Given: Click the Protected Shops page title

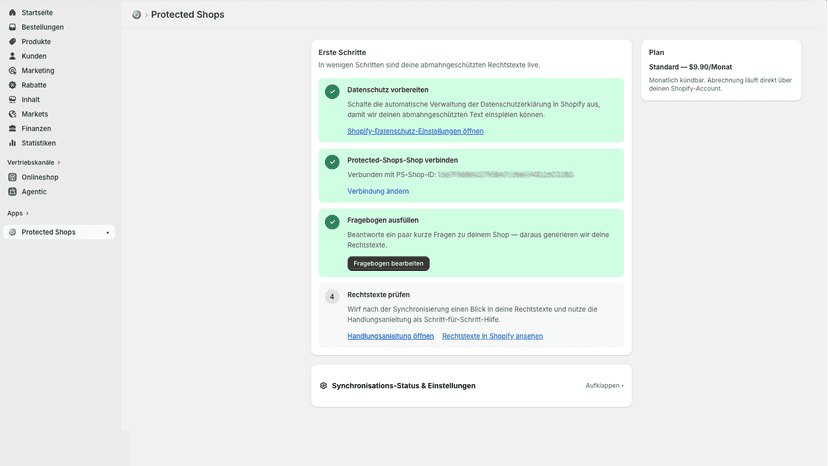Looking at the screenshot, I should pos(187,15).
